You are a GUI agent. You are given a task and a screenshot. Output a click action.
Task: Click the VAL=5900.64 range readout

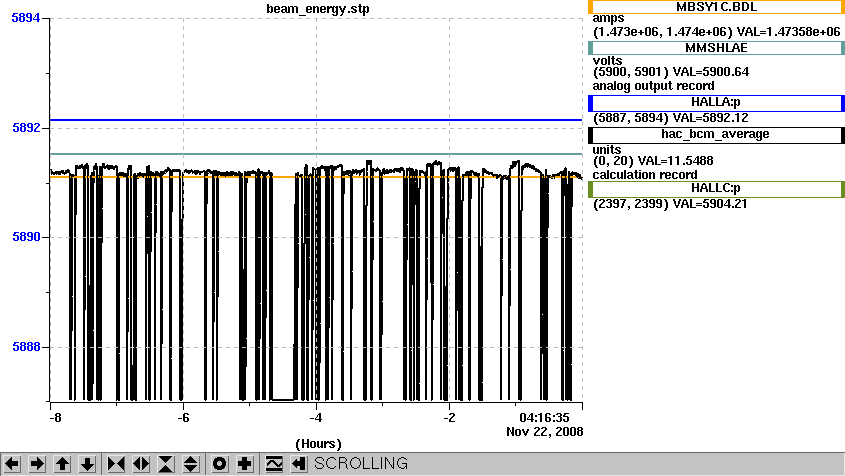pyautogui.click(x=671, y=72)
